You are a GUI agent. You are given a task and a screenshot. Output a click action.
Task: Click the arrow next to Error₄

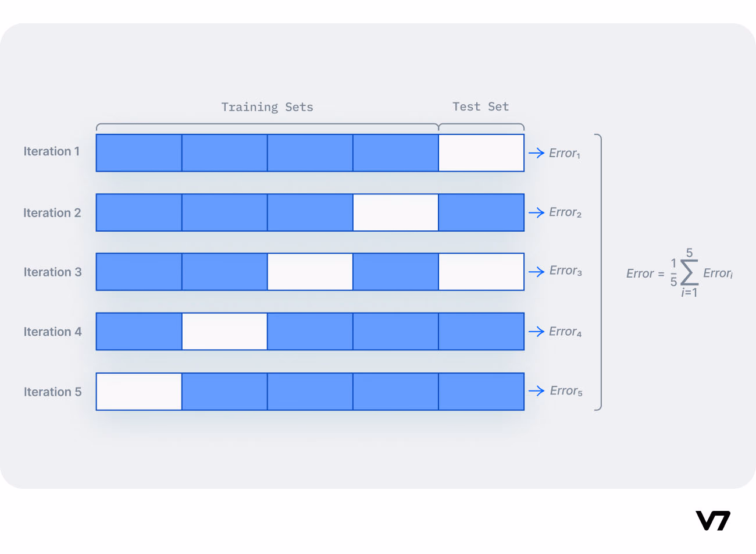pos(536,332)
